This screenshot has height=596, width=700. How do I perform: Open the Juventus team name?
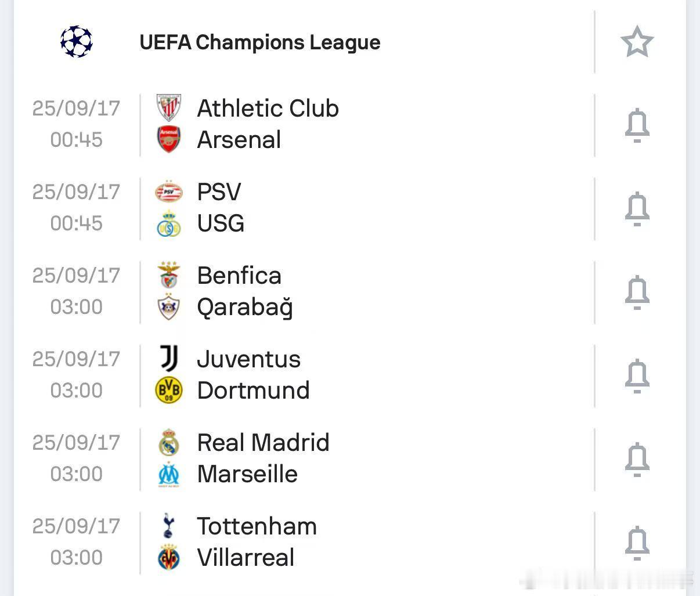[x=249, y=359]
